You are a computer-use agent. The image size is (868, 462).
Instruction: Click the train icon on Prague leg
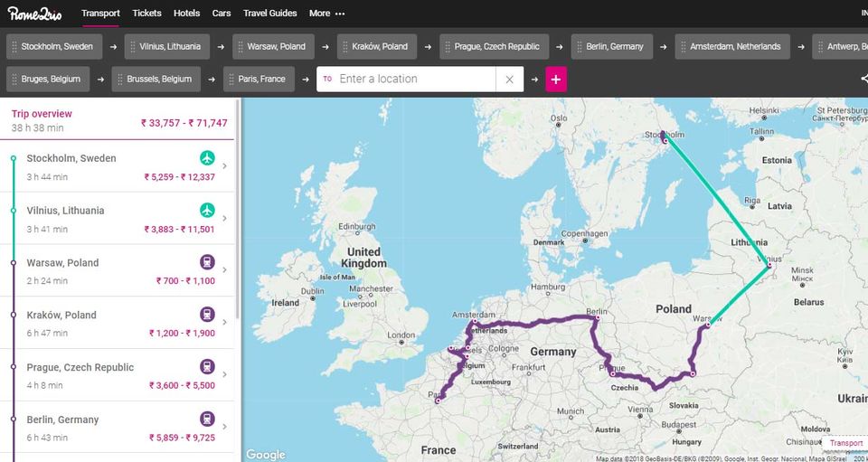click(x=208, y=366)
